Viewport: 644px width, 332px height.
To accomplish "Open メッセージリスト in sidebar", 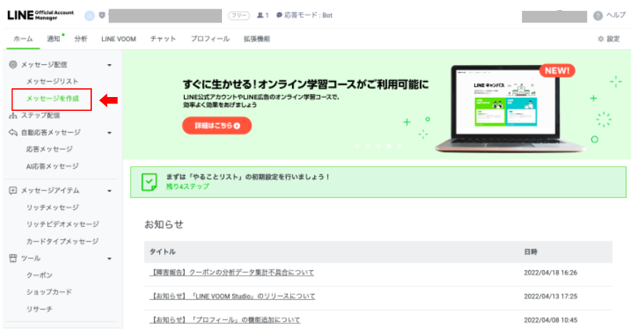I will tap(52, 81).
